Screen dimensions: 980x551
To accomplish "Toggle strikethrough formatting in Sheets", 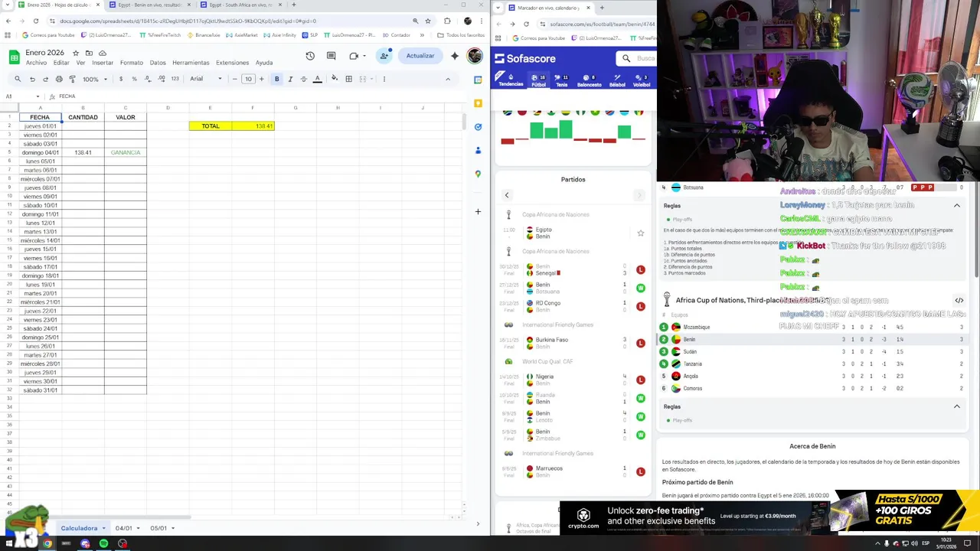I will (303, 79).
